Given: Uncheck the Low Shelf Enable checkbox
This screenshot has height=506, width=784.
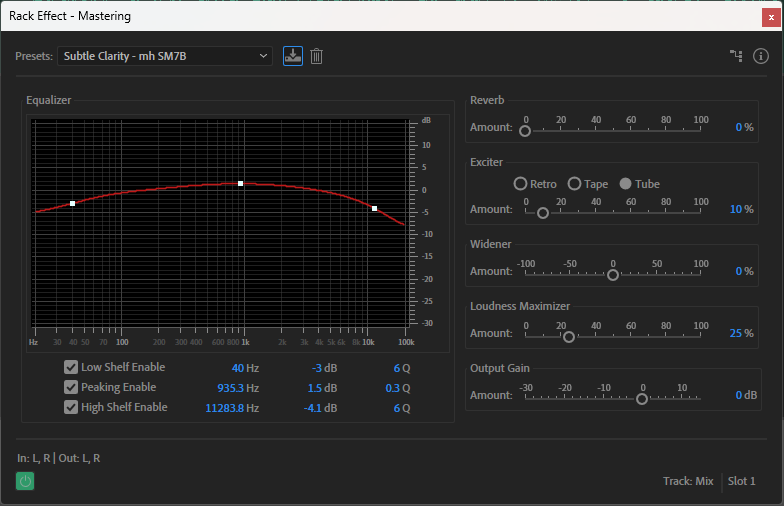Looking at the screenshot, I should pos(71,367).
